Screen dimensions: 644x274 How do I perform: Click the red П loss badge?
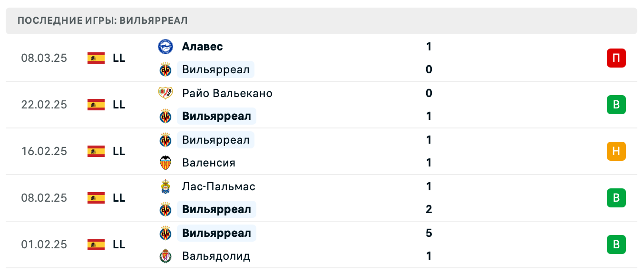[616, 58]
